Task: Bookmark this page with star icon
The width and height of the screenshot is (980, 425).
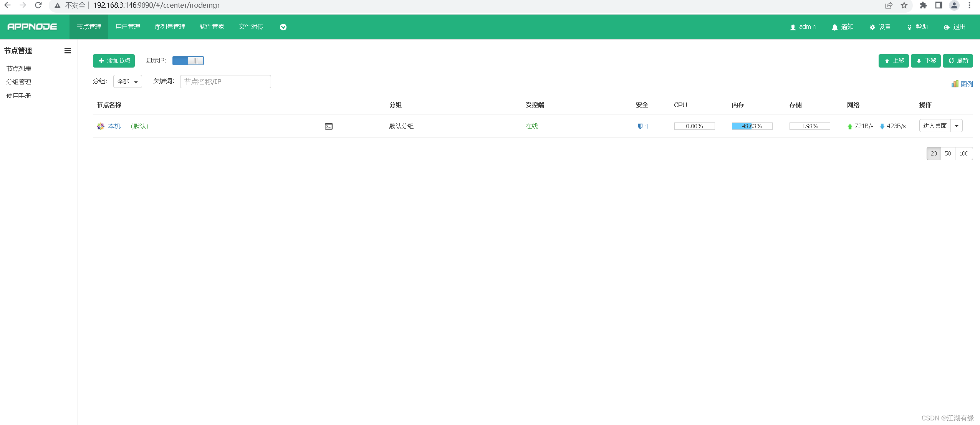Action: coord(904,5)
